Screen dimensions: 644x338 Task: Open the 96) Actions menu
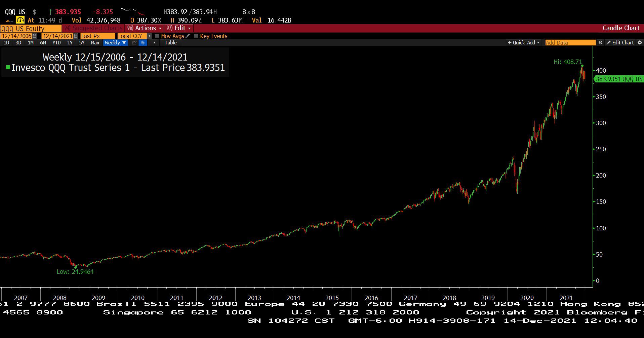[144, 28]
